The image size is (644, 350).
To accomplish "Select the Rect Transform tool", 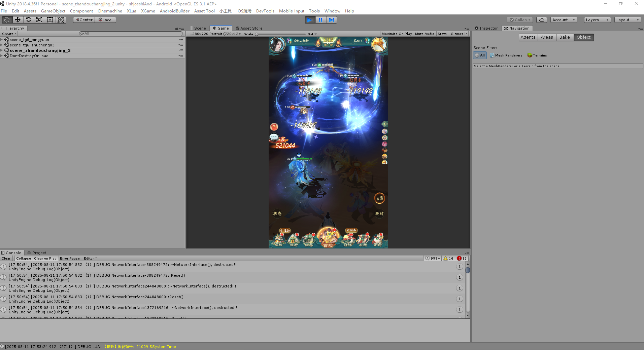I will coord(50,20).
